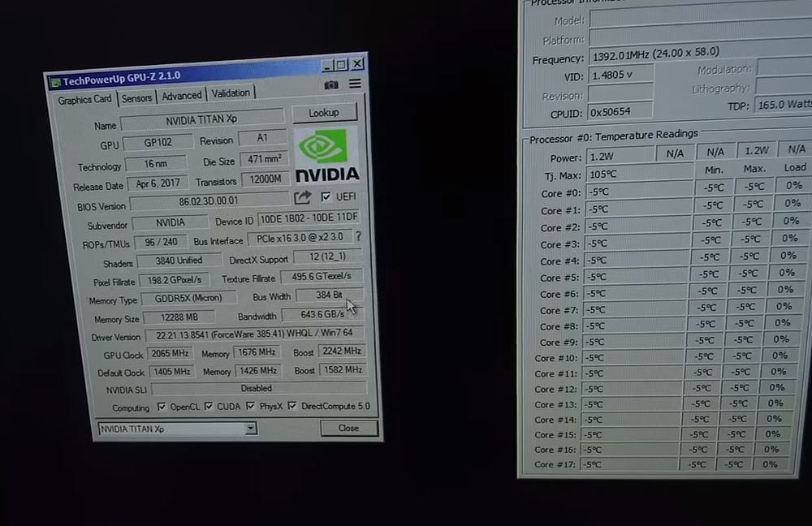Click the processor Frequency 1392.01MHz field
812x526 pixels.
coord(700,52)
